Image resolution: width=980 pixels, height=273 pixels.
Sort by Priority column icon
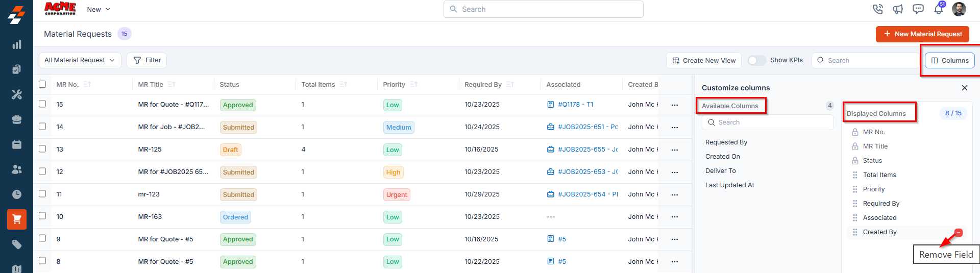pyautogui.click(x=413, y=84)
